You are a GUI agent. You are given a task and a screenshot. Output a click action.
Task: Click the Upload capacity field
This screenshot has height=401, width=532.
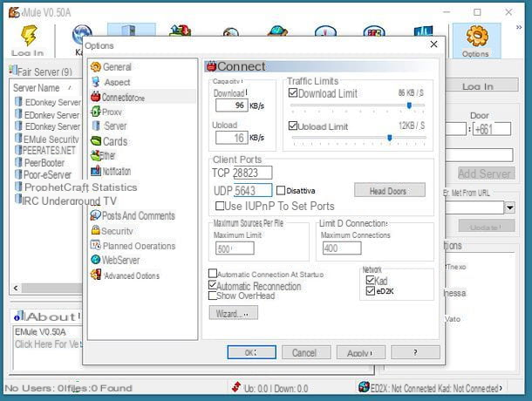tap(232, 138)
